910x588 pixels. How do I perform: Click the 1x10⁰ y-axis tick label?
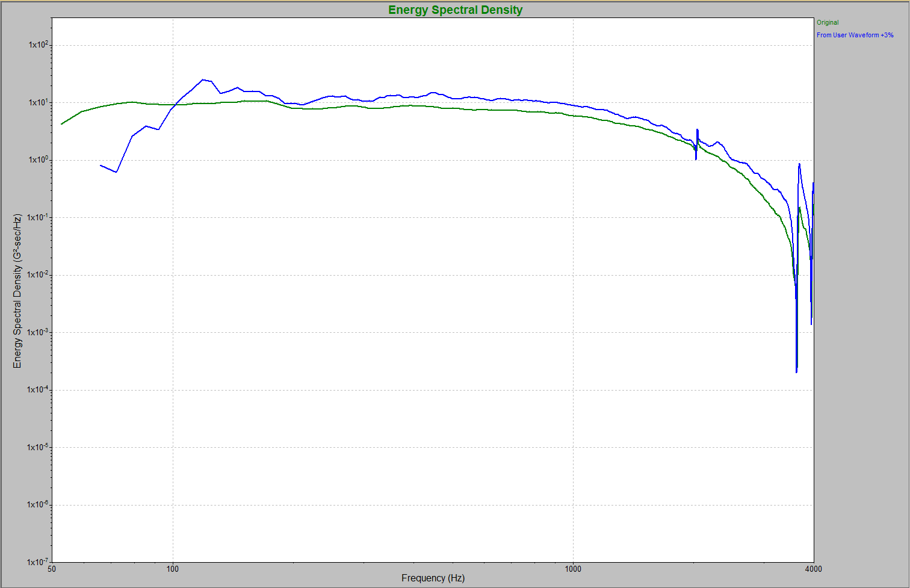click(39, 159)
